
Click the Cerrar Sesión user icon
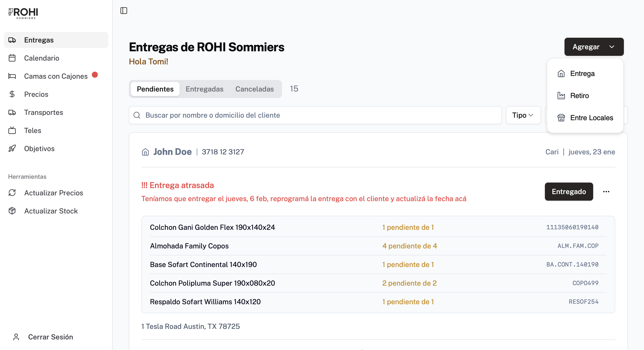tap(16, 337)
